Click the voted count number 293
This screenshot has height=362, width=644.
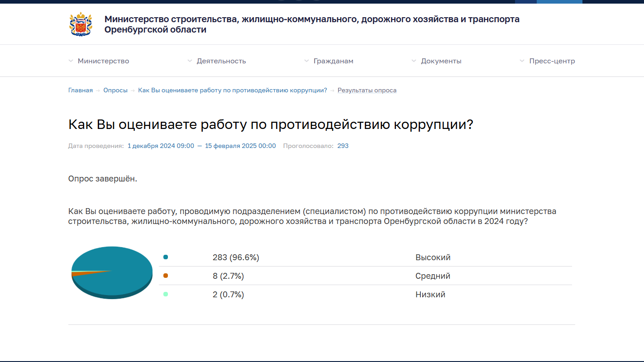point(343,146)
